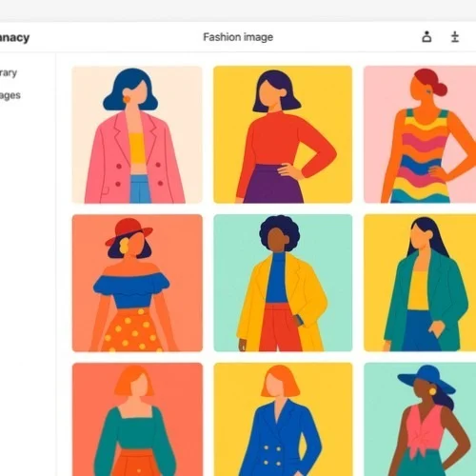The image size is (476, 476).
Task: Open the yellow coat red trousers image
Action: point(283,283)
